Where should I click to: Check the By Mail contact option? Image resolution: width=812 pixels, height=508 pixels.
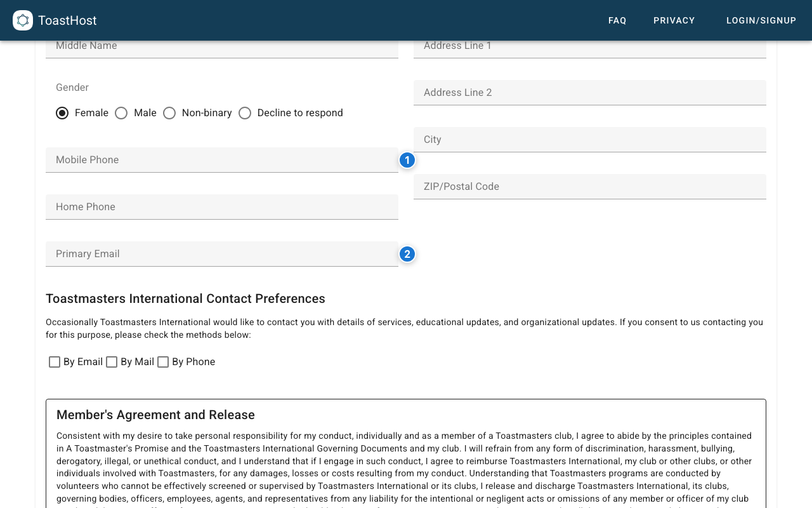coord(112,362)
